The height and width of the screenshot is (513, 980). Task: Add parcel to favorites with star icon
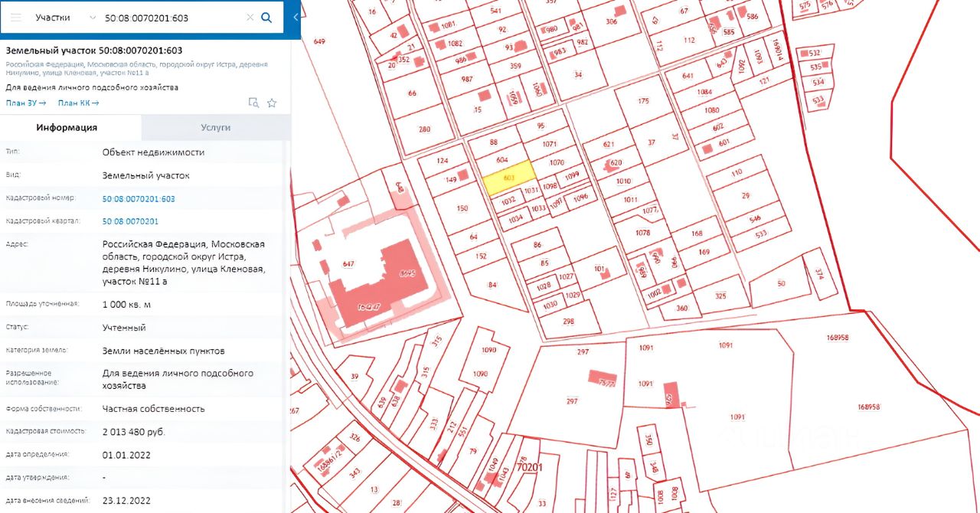[x=272, y=103]
